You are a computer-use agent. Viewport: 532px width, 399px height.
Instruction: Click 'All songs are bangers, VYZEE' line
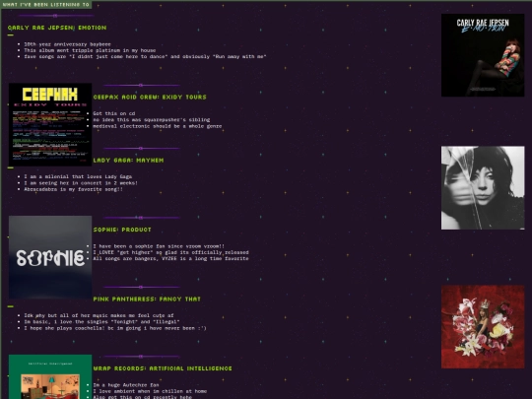(170, 258)
